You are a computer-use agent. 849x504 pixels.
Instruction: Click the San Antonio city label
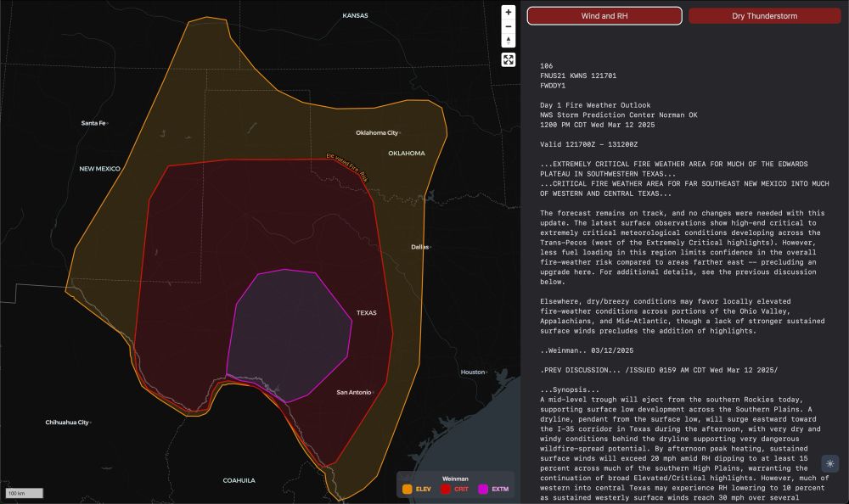click(353, 393)
